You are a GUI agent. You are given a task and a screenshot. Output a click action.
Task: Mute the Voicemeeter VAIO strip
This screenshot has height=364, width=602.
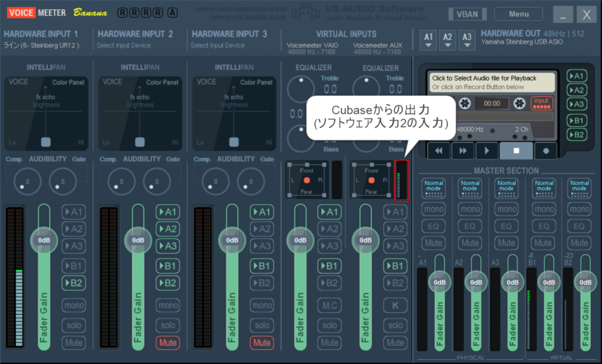329,342
